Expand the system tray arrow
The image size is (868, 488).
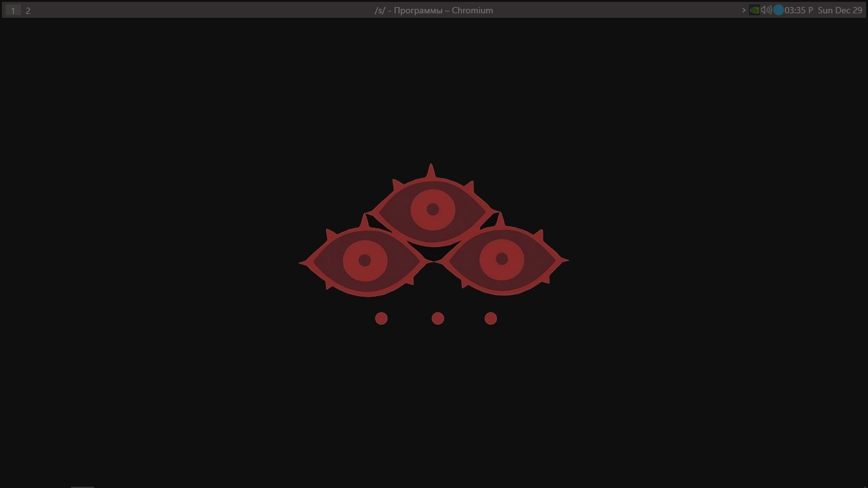pyautogui.click(x=743, y=10)
